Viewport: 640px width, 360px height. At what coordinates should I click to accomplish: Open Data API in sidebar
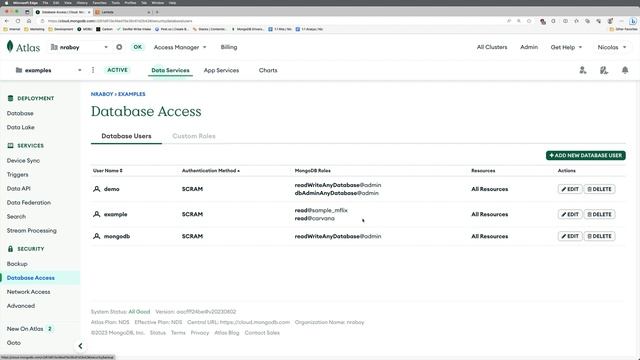[18, 189]
